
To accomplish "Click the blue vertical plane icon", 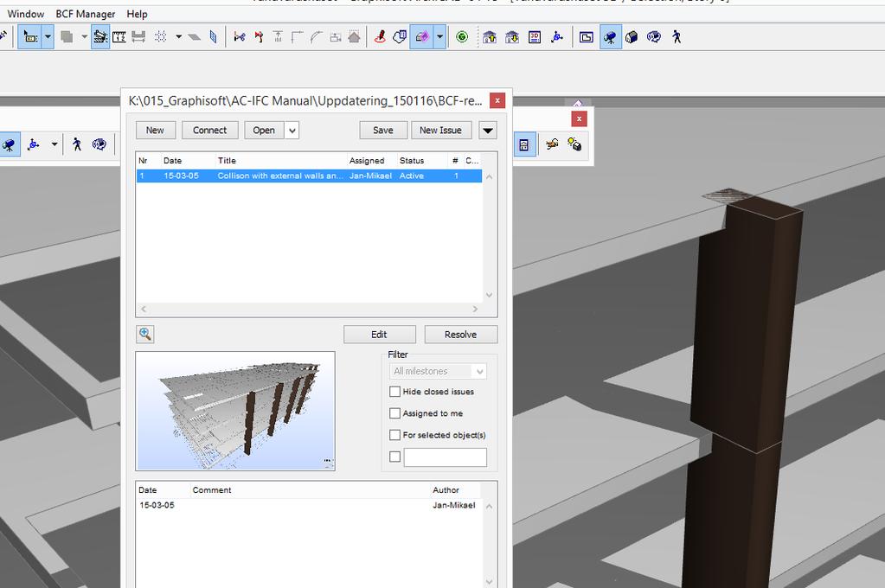I will [x=213, y=37].
